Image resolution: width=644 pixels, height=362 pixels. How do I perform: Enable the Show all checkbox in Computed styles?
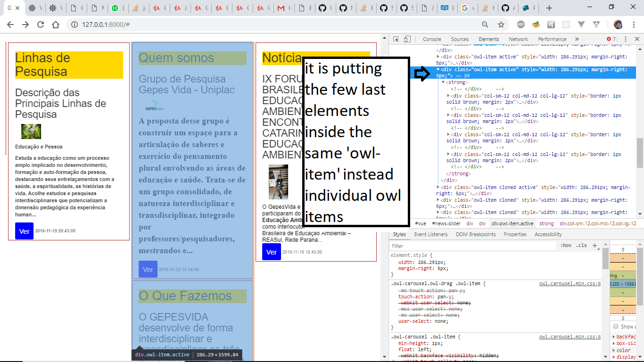tap(615, 326)
